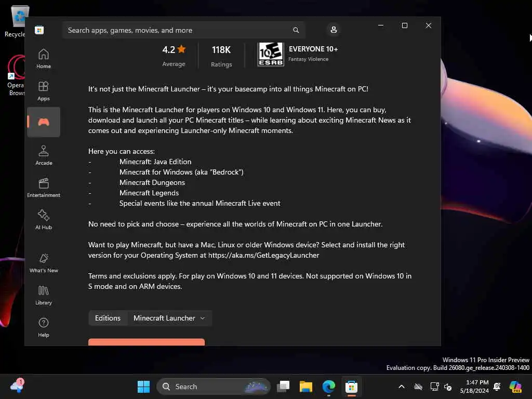Open AI Hub in the sidebar
Image resolution: width=532 pixels, height=399 pixels.
44,220
